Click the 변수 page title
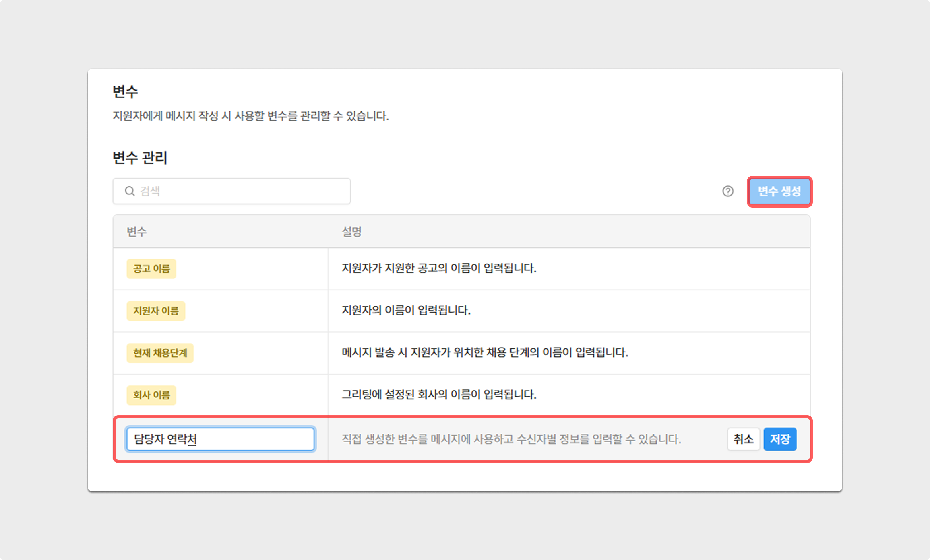Viewport: 930px width, 560px height. (x=125, y=92)
